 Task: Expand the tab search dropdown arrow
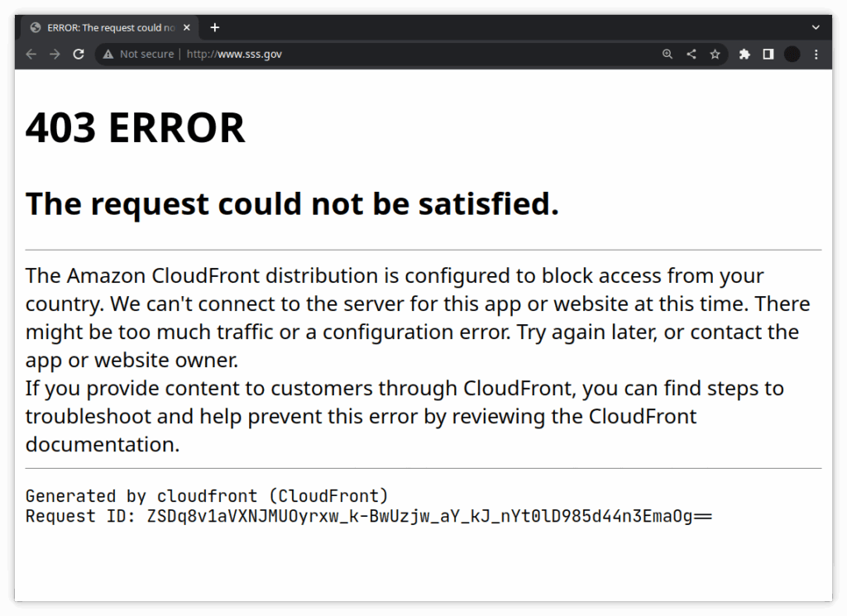[x=816, y=27]
